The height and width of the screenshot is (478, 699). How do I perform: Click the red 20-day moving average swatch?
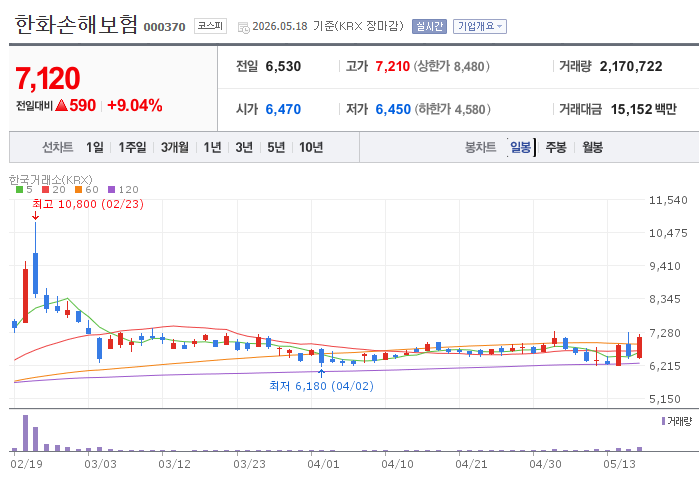[45, 190]
